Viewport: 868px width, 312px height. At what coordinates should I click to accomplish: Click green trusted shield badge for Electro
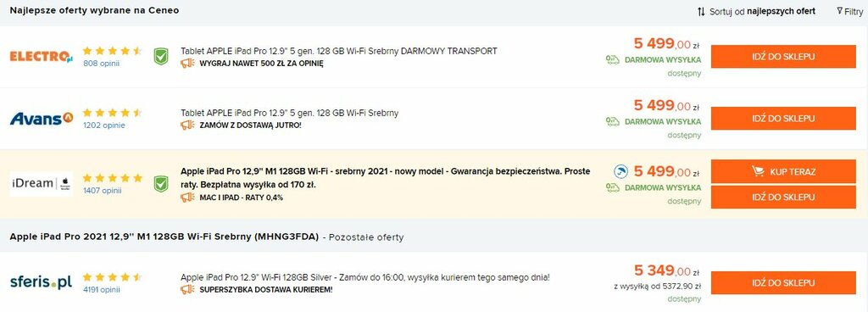click(x=161, y=57)
